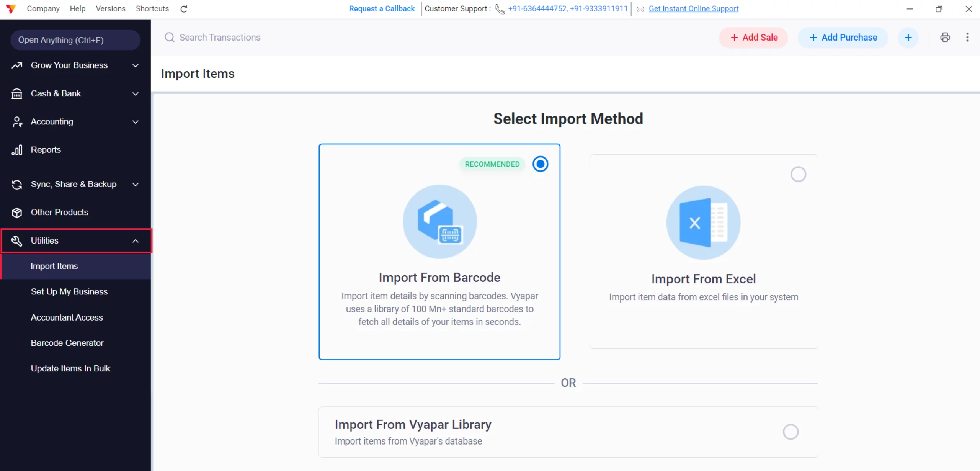Open the three-dot more options menu
This screenshot has width=980, height=471.
(x=967, y=37)
